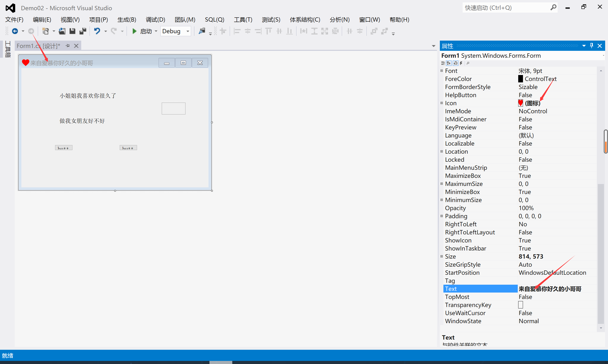
Task: Open the 启动 start options dropdown arrow
Action: coord(156,31)
